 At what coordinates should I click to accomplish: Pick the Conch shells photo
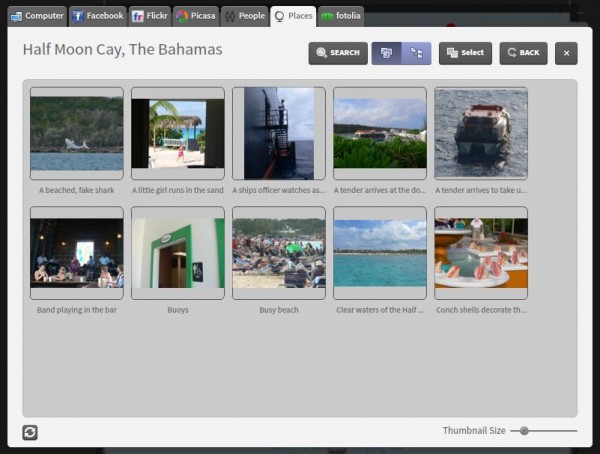(481, 253)
